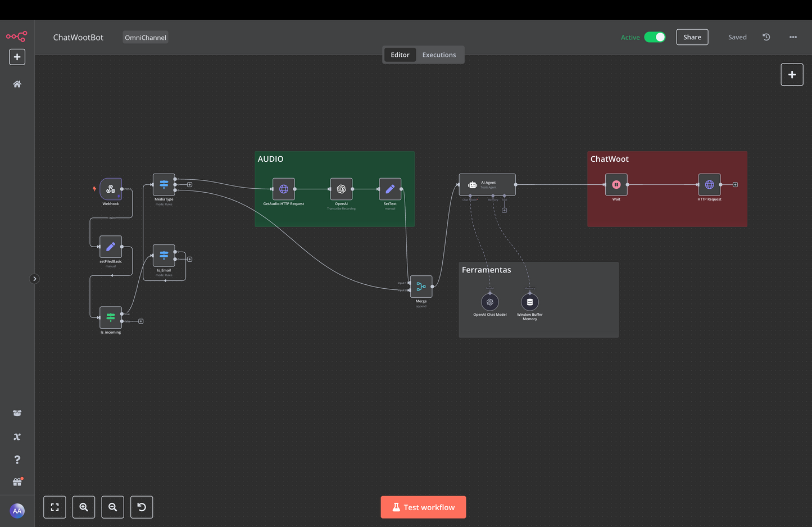The image size is (812, 527).
Task: Select the OpenAI Chat Model node
Action: pyautogui.click(x=489, y=302)
